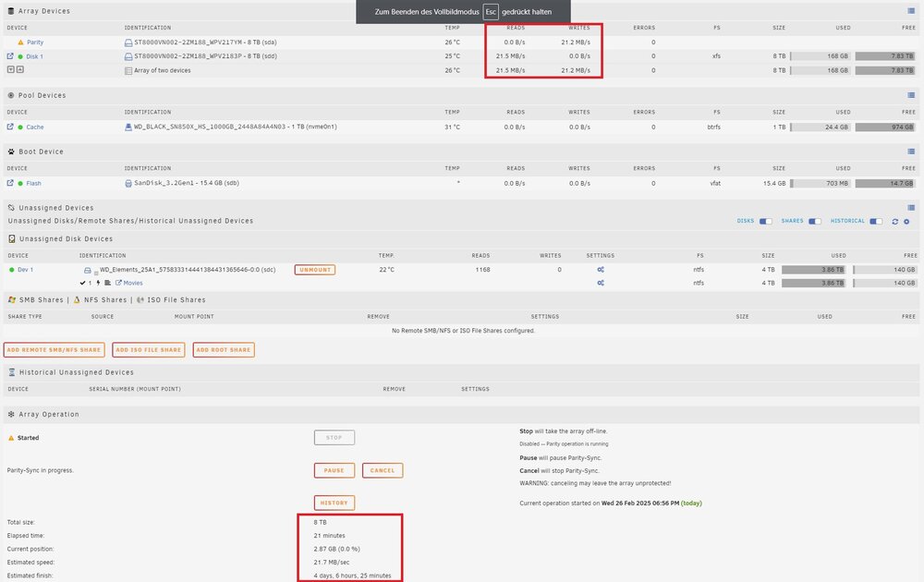This screenshot has width=924, height=582.
Task: Click the SanDisk flash drive icon
Action: (128, 183)
